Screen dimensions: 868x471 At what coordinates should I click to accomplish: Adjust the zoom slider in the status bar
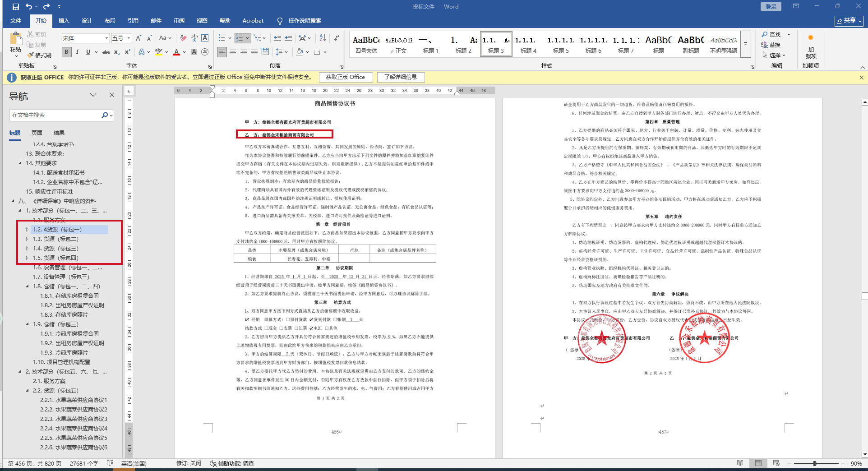pos(815,463)
